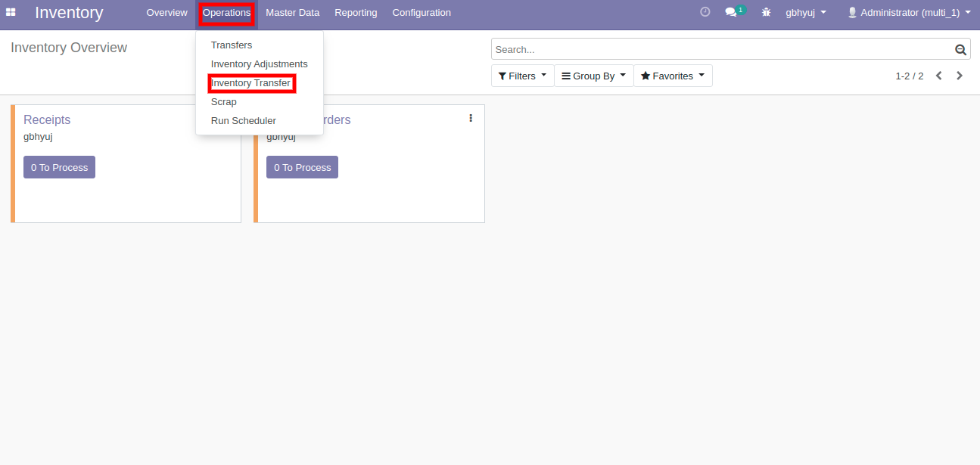Choose Inventory Adjustments menu entry
The height and width of the screenshot is (465, 980).
coord(259,64)
